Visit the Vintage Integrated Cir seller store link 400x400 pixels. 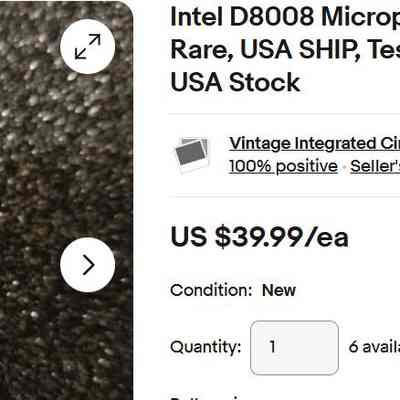tap(314, 144)
